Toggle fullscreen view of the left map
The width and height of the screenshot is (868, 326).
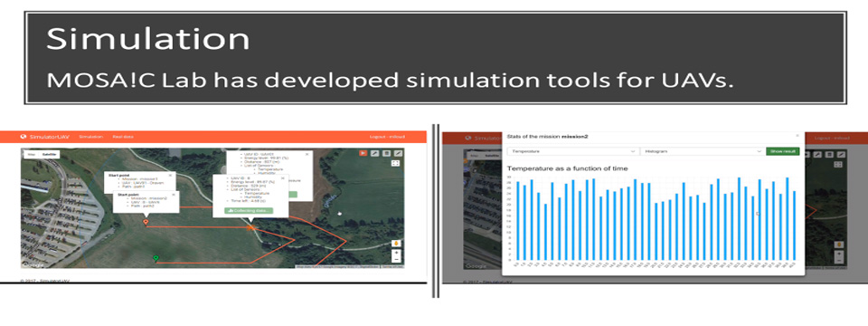click(395, 163)
